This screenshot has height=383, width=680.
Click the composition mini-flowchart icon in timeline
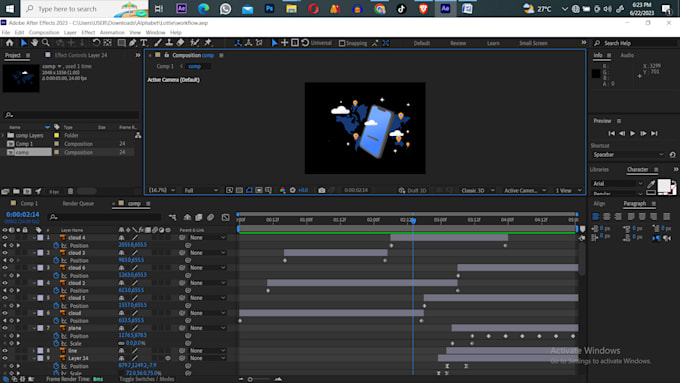[x=173, y=217]
